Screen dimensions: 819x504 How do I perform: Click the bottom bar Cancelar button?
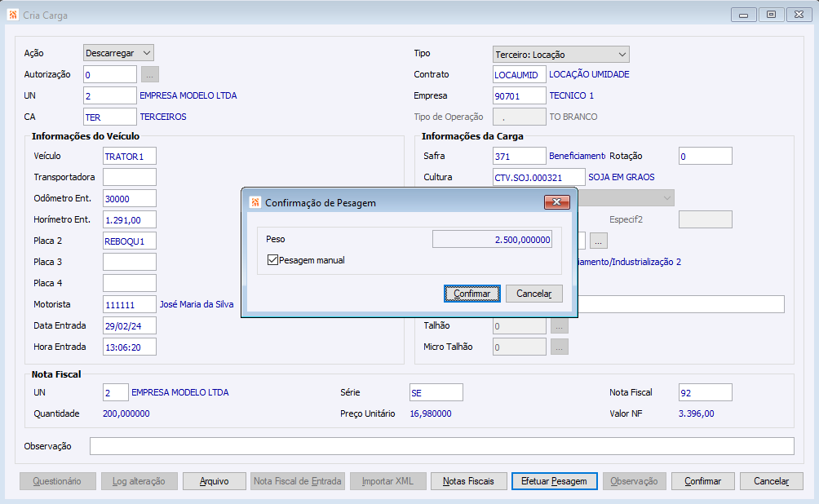pyautogui.click(x=772, y=481)
